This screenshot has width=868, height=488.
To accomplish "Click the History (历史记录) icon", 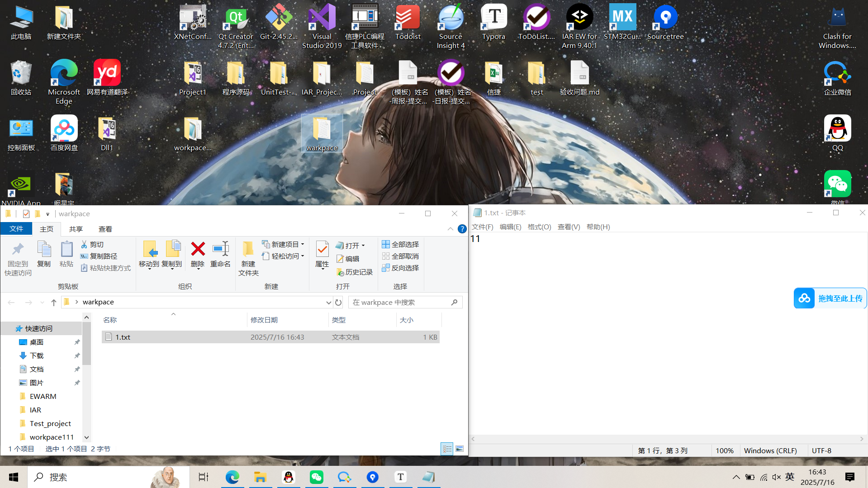I will [340, 272].
